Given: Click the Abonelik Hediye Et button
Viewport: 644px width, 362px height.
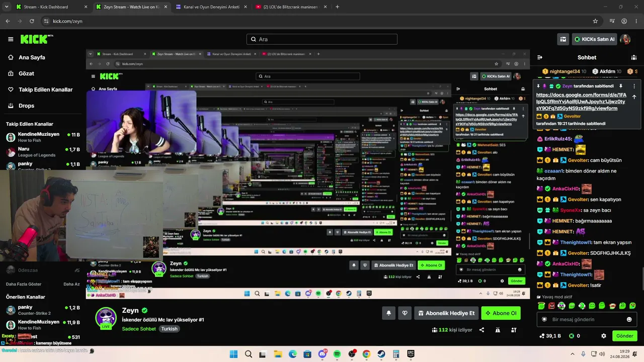Looking at the screenshot, I should click(x=446, y=313).
